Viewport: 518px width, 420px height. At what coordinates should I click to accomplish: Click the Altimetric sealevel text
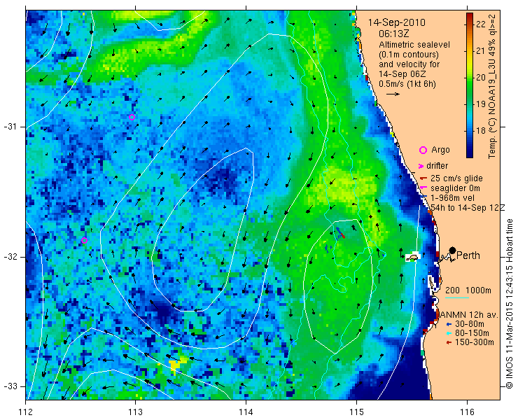pos(414,45)
